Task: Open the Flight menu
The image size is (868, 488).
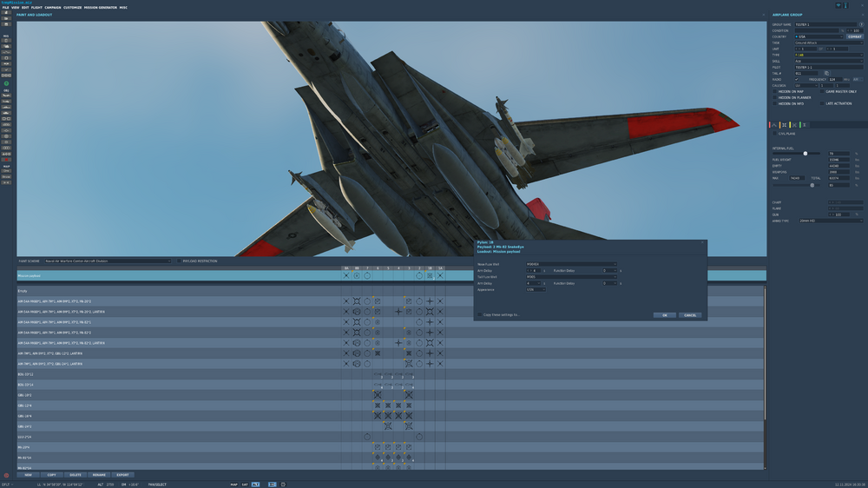Action: pos(36,8)
